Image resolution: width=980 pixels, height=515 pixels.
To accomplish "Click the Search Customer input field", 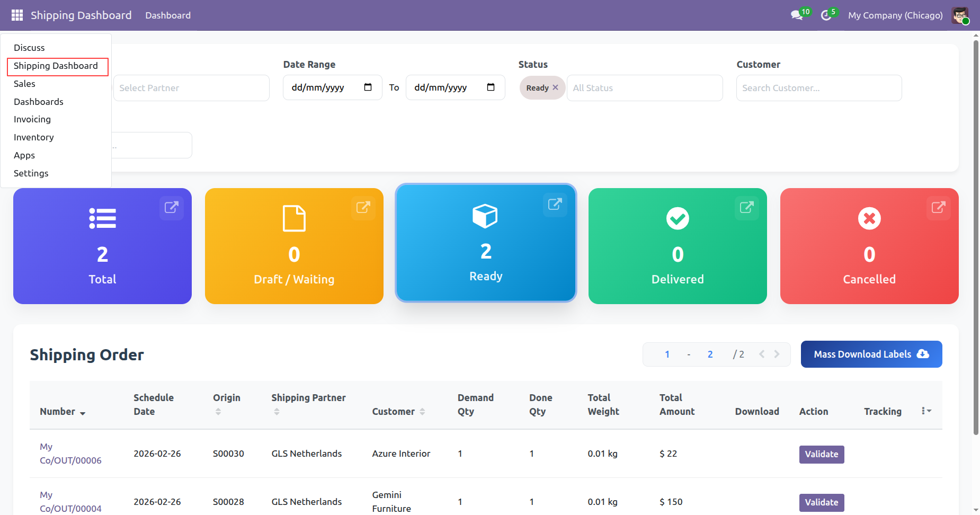I will (818, 88).
